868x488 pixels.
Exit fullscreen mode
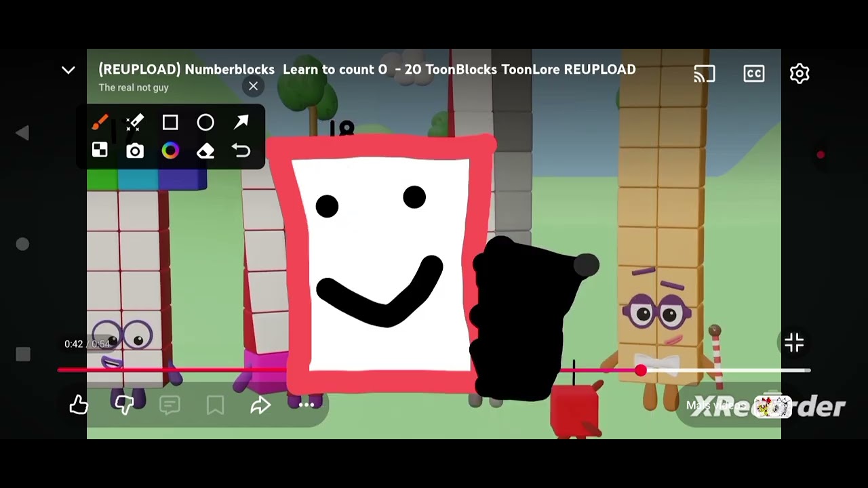tap(794, 343)
